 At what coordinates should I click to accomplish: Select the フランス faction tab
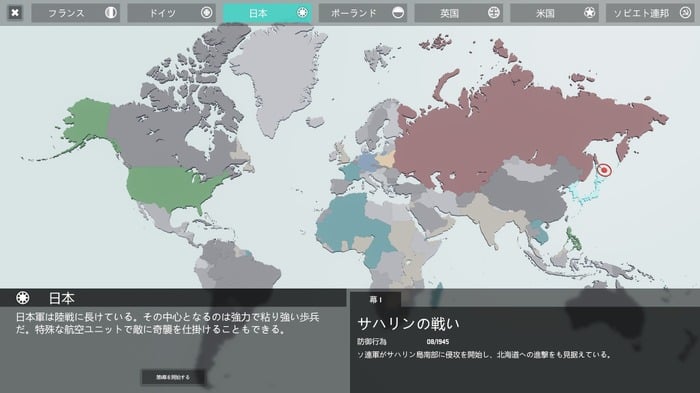point(75,13)
